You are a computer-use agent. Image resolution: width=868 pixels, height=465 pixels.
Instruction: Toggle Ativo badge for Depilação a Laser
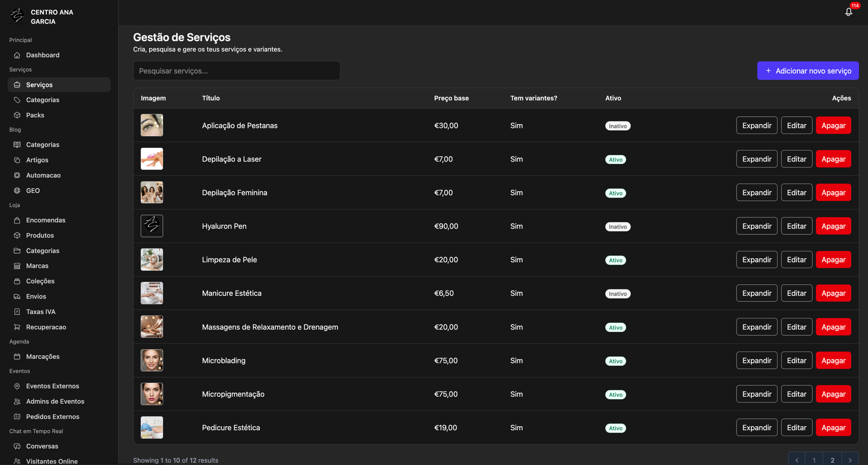[615, 159]
